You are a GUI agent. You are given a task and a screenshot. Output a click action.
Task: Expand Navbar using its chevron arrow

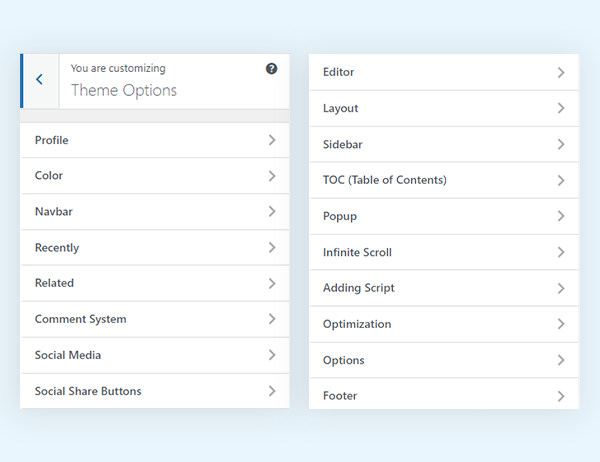[x=271, y=212]
